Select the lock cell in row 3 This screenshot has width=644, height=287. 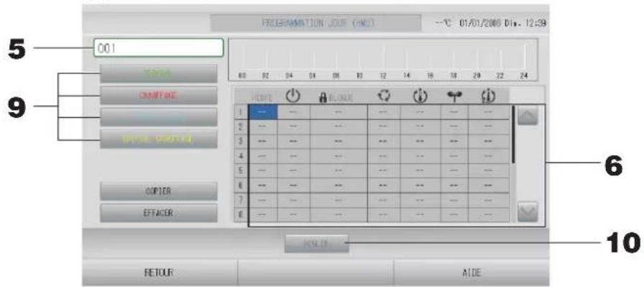point(339,142)
